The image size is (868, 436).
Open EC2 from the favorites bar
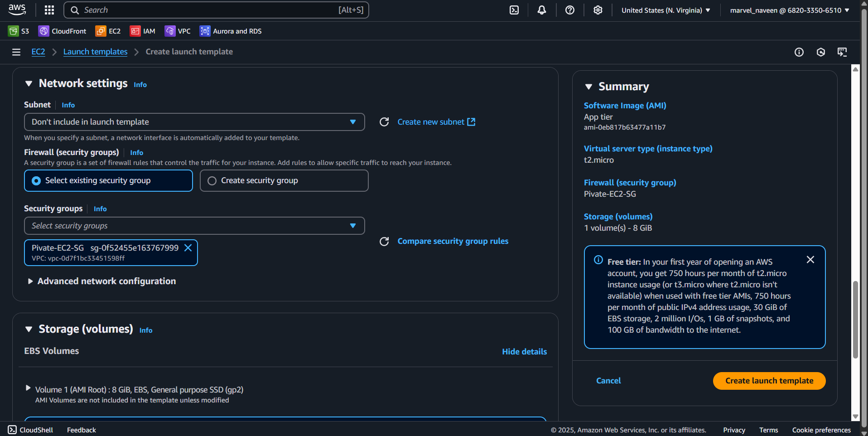pyautogui.click(x=108, y=31)
